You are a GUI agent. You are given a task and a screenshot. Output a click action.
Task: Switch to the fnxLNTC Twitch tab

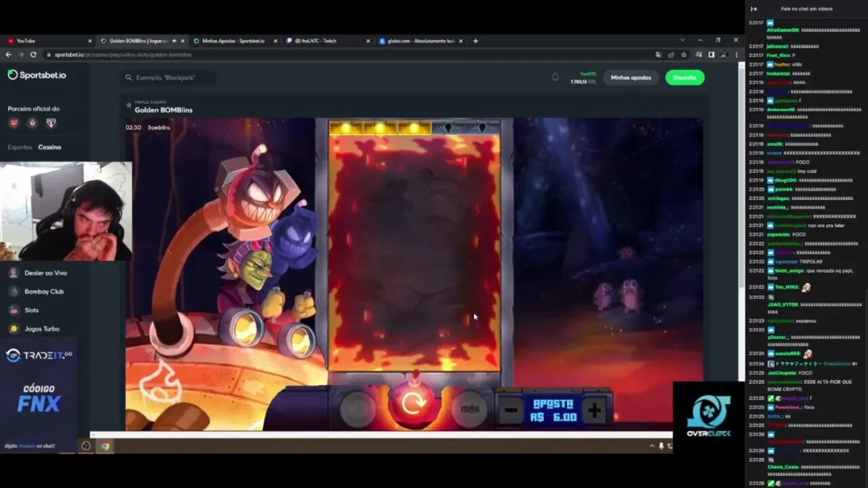pyautogui.click(x=328, y=41)
